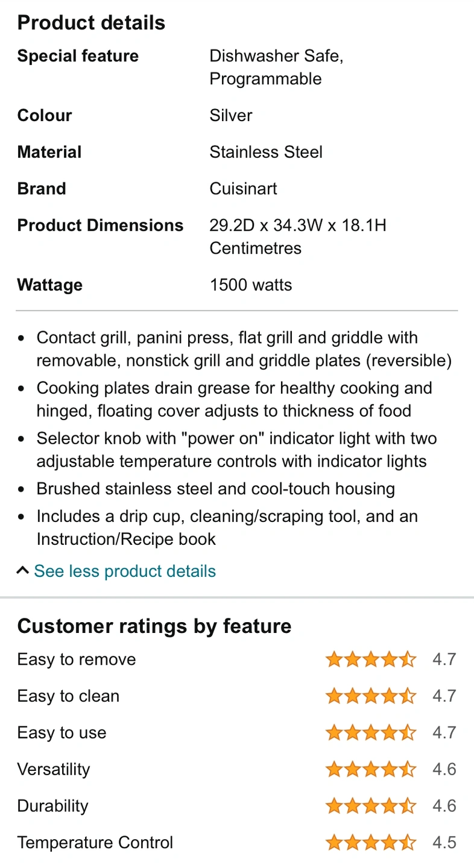Select the Easy to use star rating
474x868 pixels.
tap(371, 733)
